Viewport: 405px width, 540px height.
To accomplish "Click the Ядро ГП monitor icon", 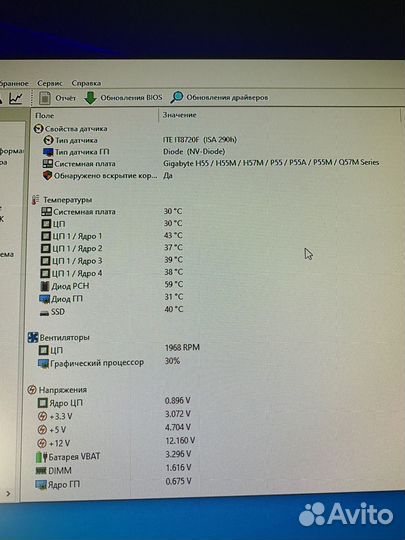I will tap(41, 485).
